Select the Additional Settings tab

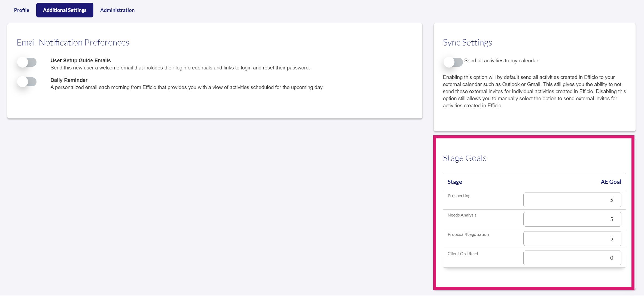[65, 10]
